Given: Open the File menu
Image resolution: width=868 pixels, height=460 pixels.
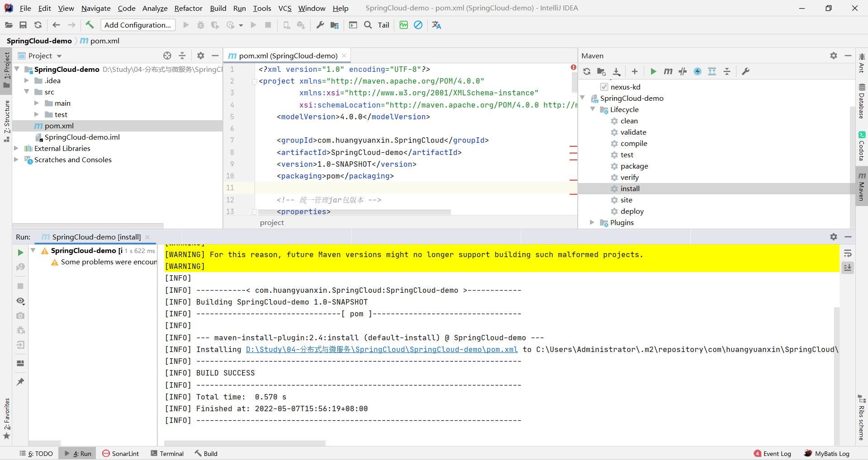Looking at the screenshot, I should coord(25,8).
